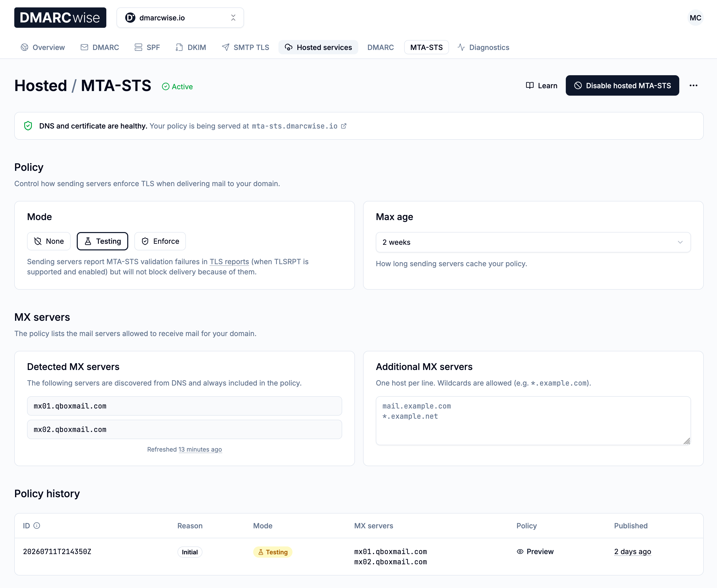Click the dmarcwise.io domain favicon
Viewport: 717px width, 588px height.
[x=130, y=18]
